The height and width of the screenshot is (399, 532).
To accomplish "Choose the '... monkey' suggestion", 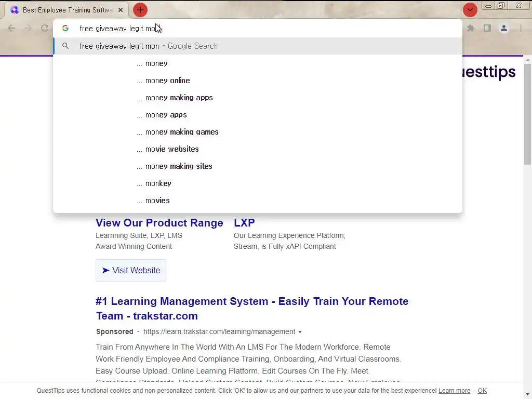I will tap(258, 183).
